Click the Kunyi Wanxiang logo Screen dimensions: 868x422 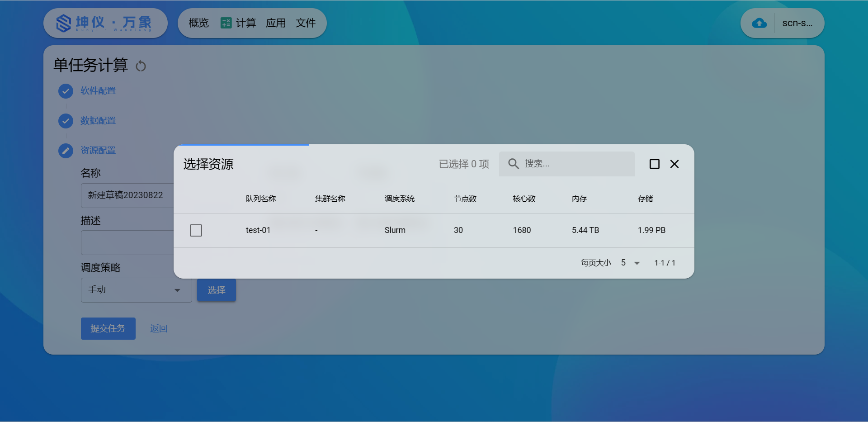point(105,23)
